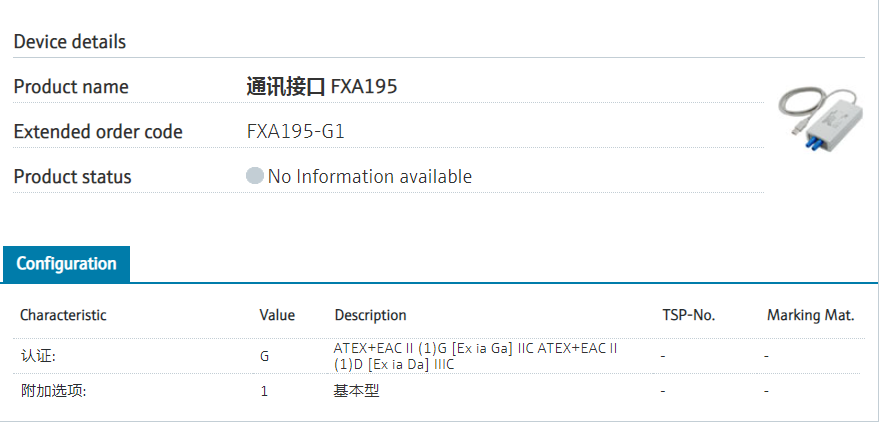Click the value G in 认证 row
884x422 pixels.
click(264, 355)
